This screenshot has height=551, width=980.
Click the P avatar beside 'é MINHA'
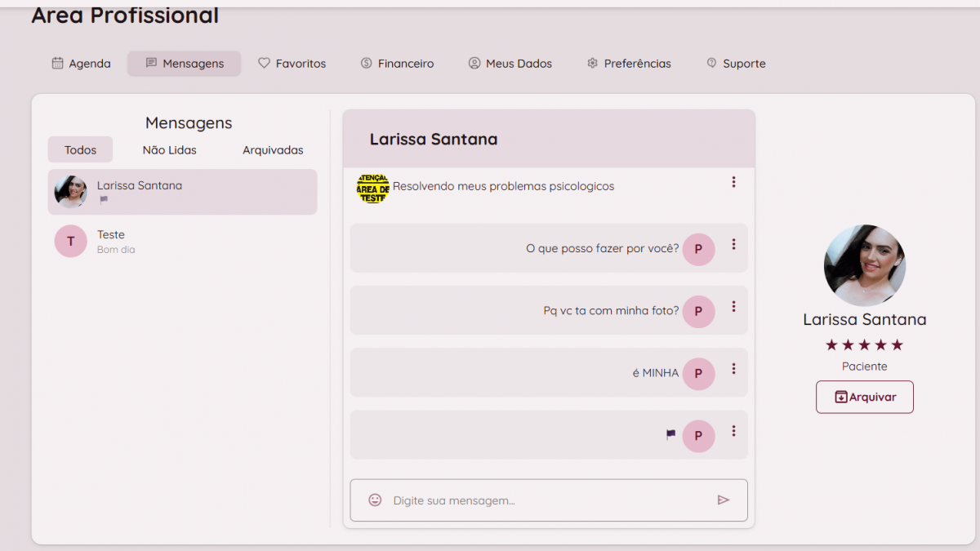[x=698, y=373]
